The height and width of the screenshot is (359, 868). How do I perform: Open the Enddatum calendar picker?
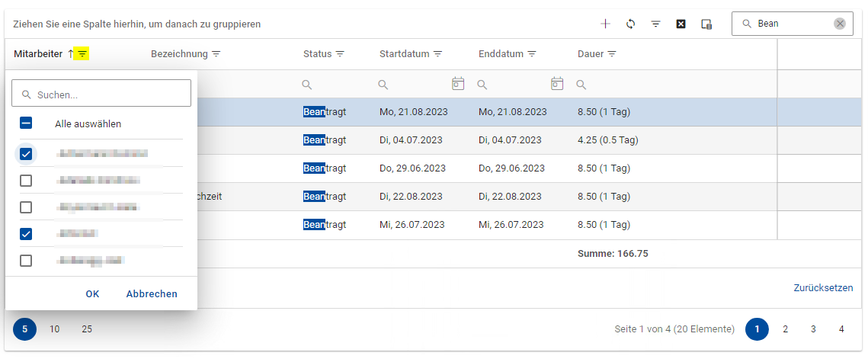pyautogui.click(x=557, y=84)
